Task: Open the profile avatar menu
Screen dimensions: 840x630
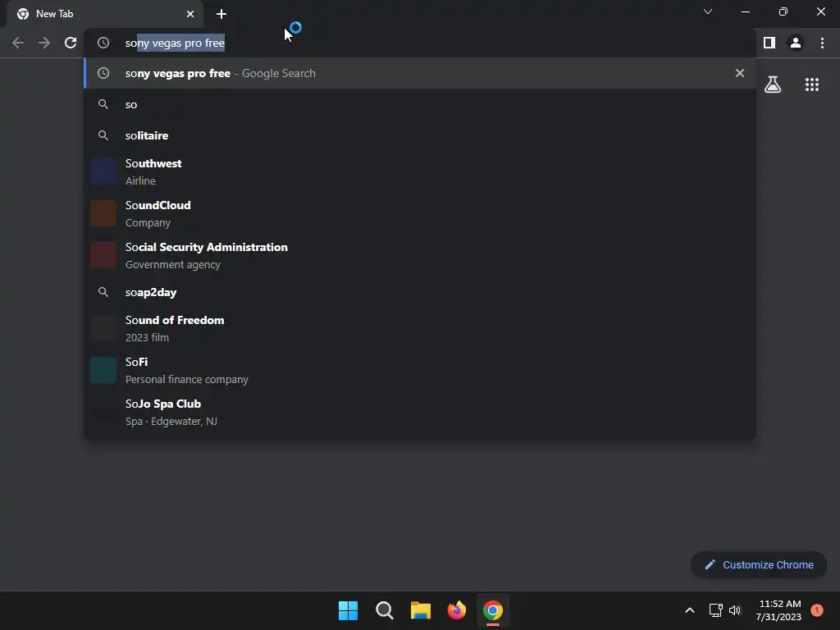Action: [796, 43]
